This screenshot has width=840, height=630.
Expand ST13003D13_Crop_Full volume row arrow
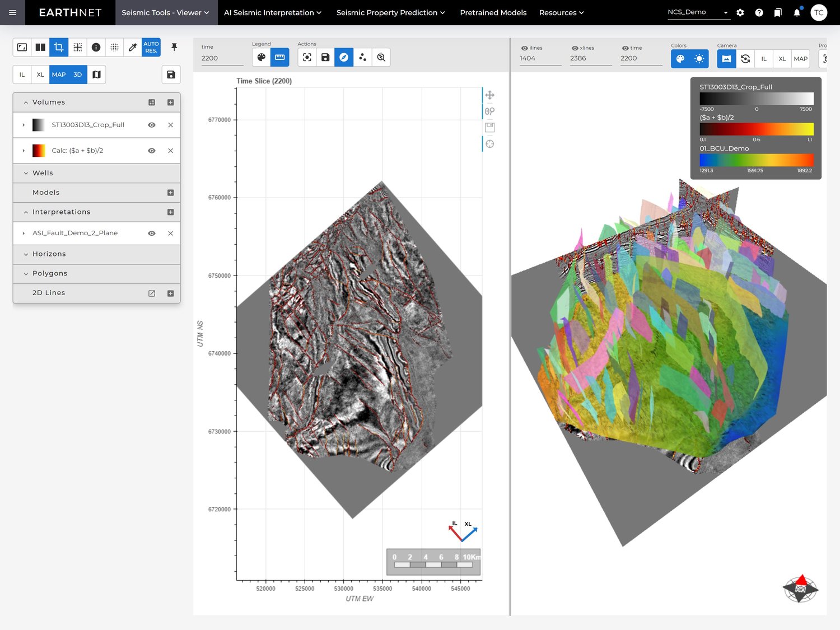pos(24,125)
